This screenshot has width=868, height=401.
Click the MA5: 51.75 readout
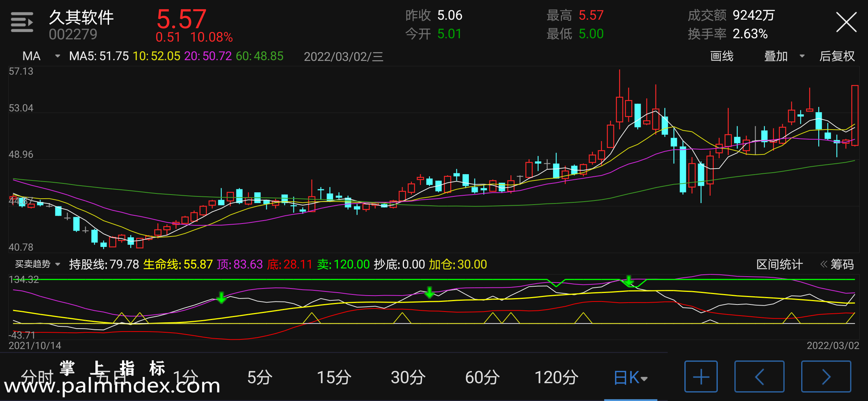99,56
